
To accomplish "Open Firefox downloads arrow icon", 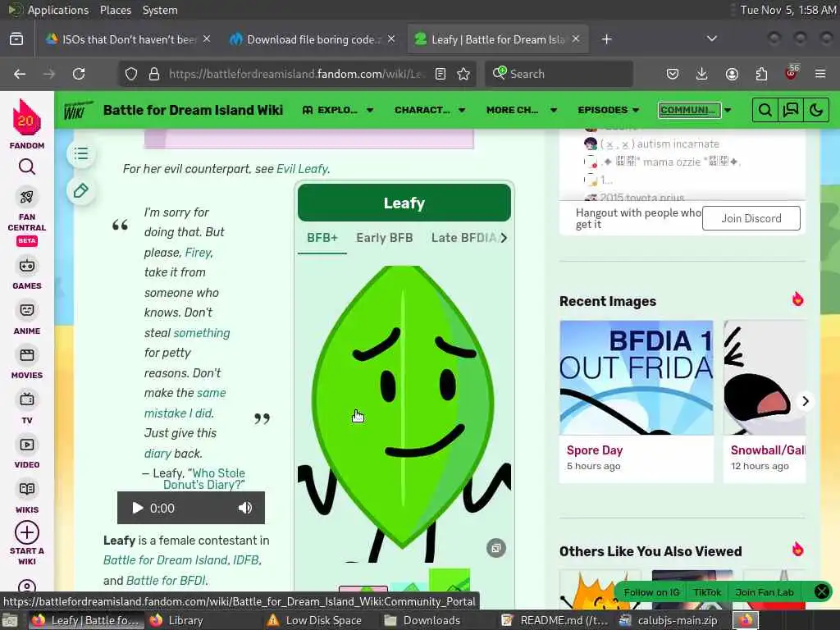I will pos(701,74).
